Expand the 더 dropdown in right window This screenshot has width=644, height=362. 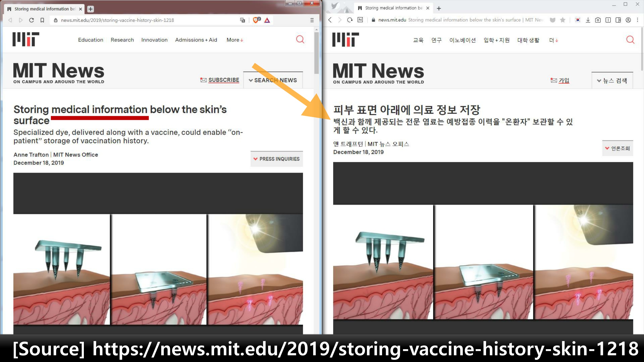click(554, 40)
